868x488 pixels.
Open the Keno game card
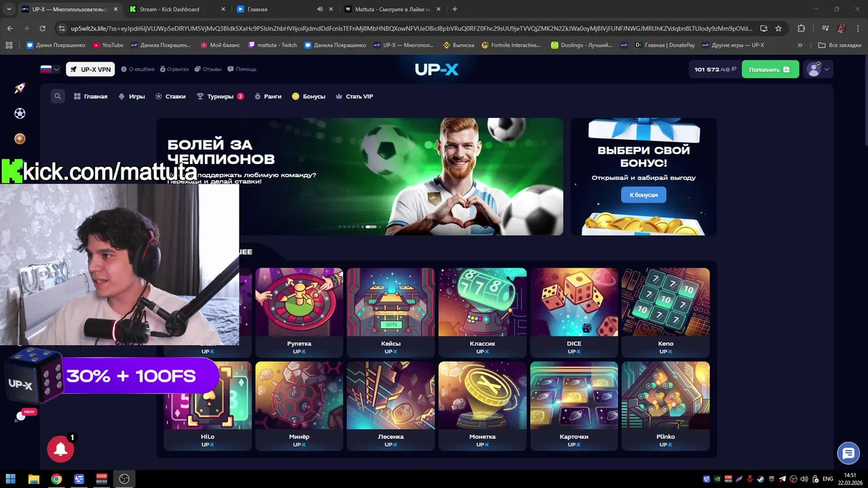coord(665,312)
